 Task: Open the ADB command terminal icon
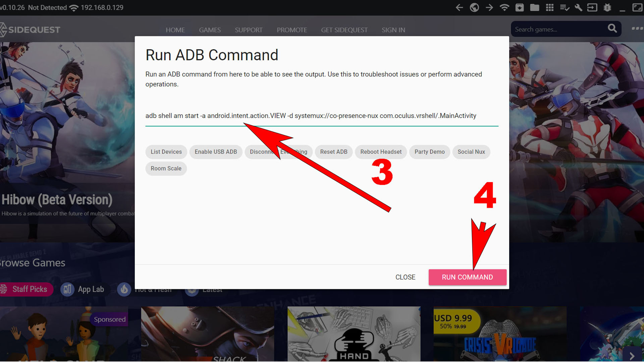(x=592, y=7)
